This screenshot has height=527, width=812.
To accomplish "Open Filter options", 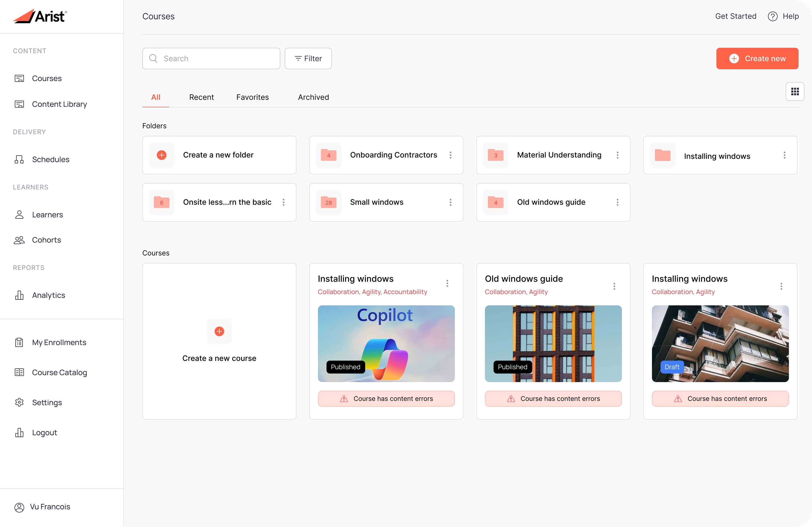I will [x=308, y=59].
